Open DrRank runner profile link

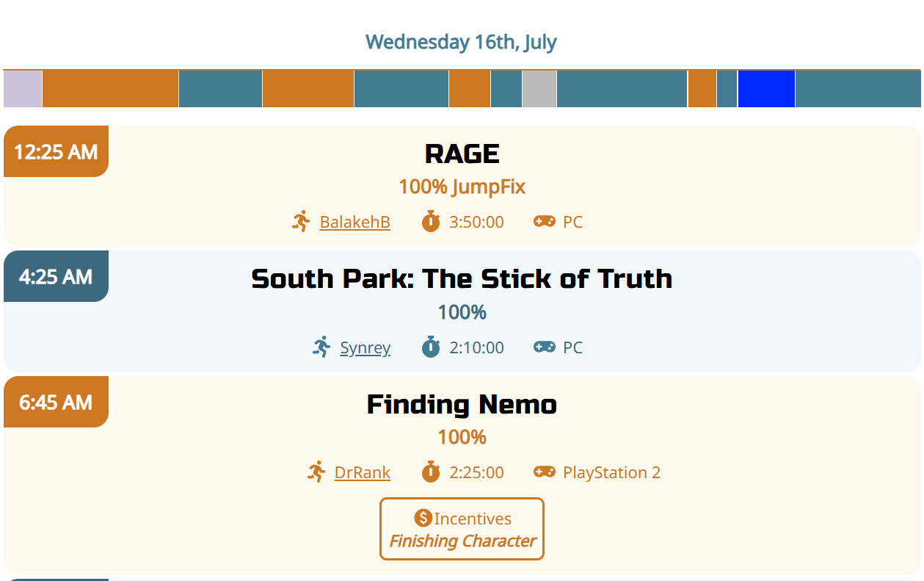tap(363, 472)
